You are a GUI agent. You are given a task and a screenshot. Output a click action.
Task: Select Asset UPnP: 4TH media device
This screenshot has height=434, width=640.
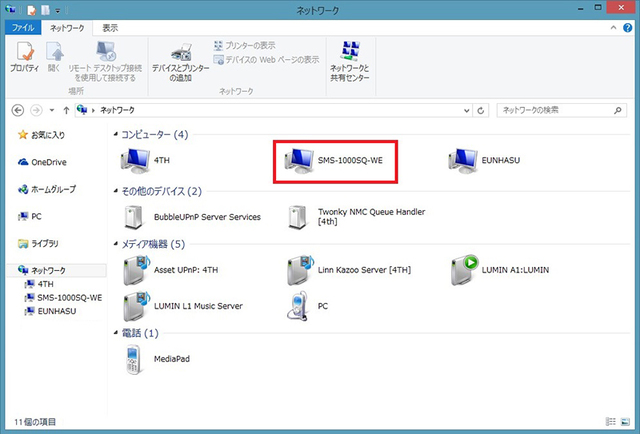[x=171, y=270]
